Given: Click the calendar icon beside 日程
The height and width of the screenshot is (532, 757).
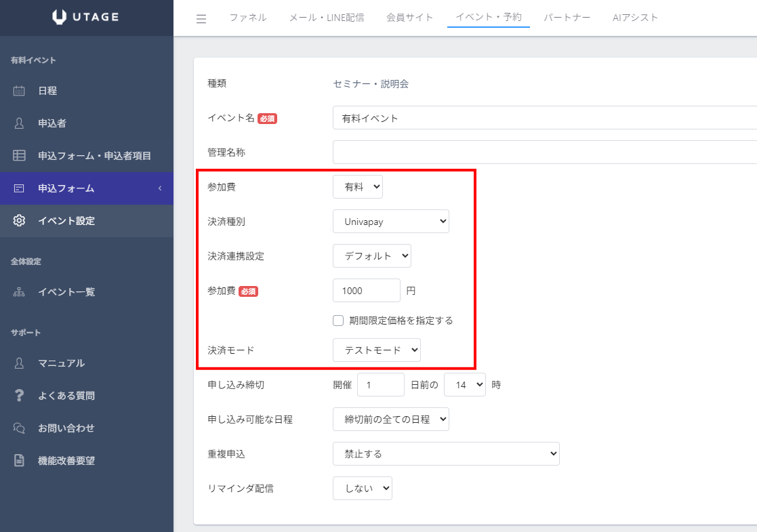Looking at the screenshot, I should click(19, 91).
